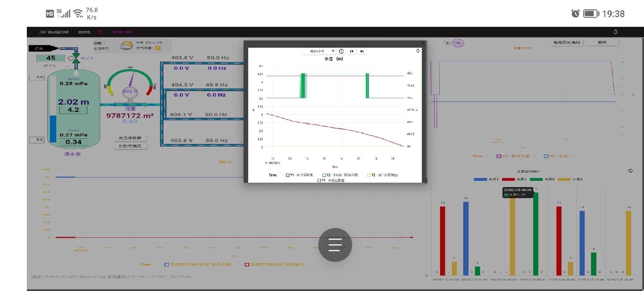Toggle the red 阀门开度输出 legend checkbox

[x=247, y=265]
